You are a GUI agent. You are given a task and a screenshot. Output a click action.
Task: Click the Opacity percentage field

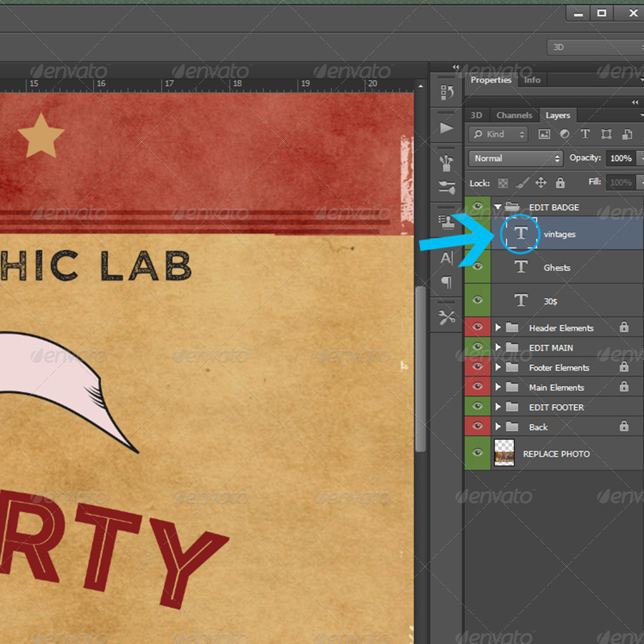pyautogui.click(x=620, y=158)
